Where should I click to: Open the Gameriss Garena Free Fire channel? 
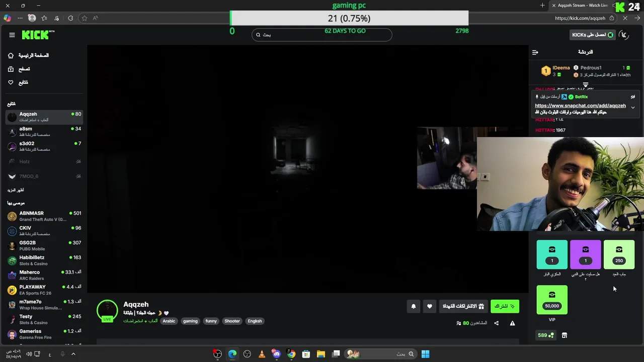(44, 334)
